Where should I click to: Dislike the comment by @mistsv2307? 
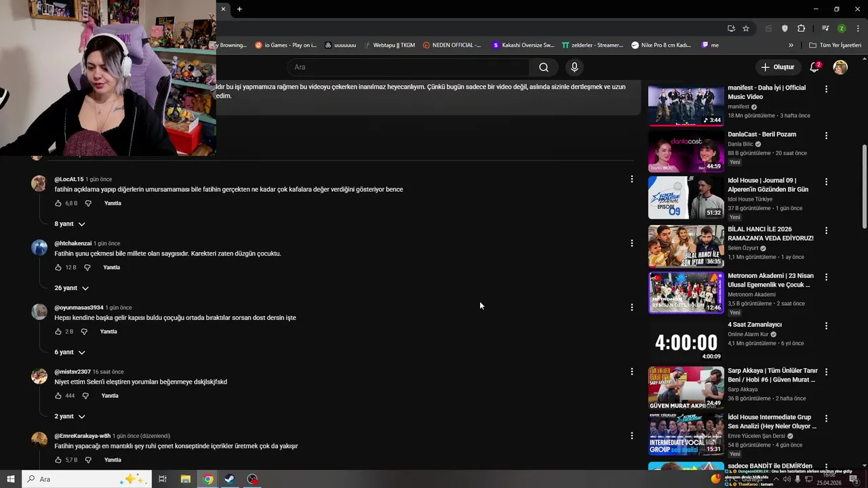coord(85,396)
